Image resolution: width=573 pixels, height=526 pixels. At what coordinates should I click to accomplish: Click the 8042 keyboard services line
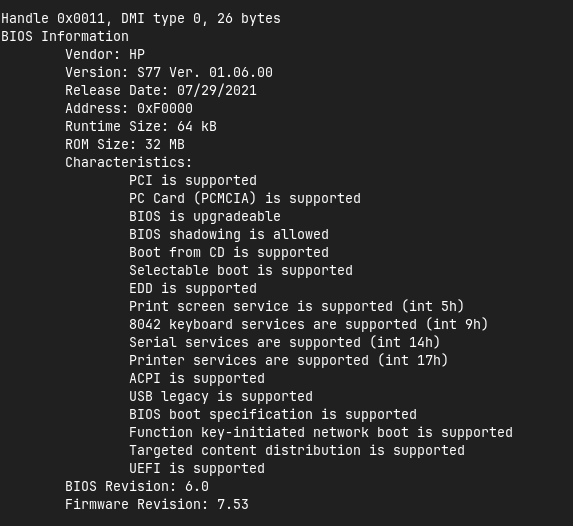308,324
